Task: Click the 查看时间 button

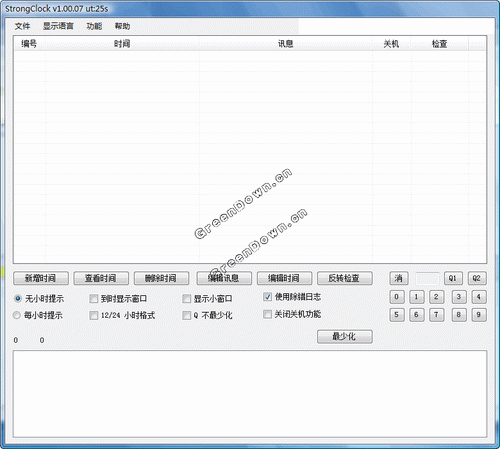Action: 101,278
